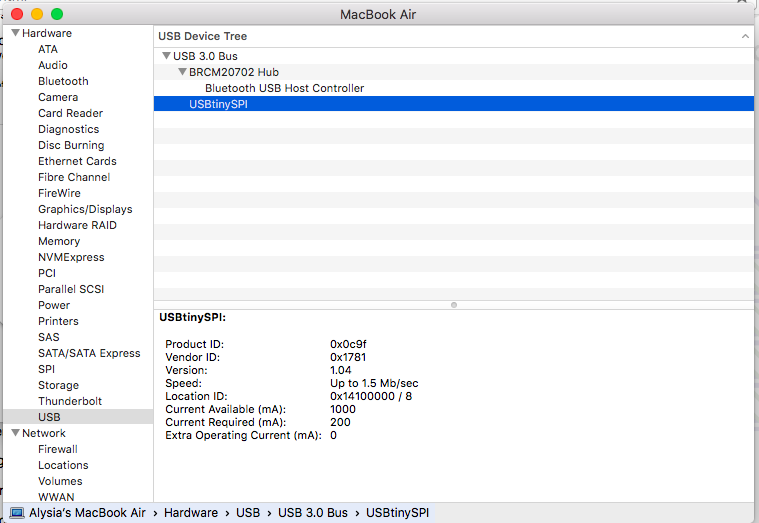Click the Current Required value 200
This screenshot has width=759, height=523.
pyautogui.click(x=340, y=422)
